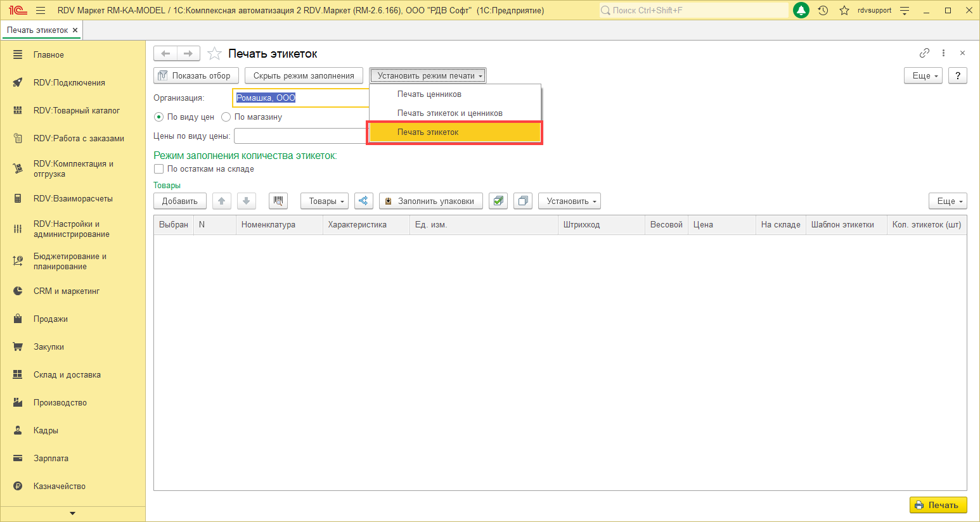Click the cart icon for Закупки
Screen dimensions: 980x522
click(18, 347)
